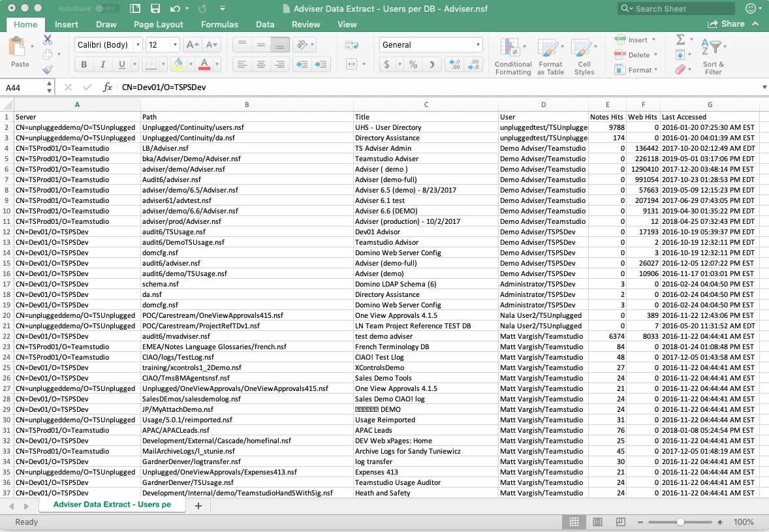This screenshot has height=532, width=769.
Task: Click the Clear eraser icon
Action: coord(680,70)
